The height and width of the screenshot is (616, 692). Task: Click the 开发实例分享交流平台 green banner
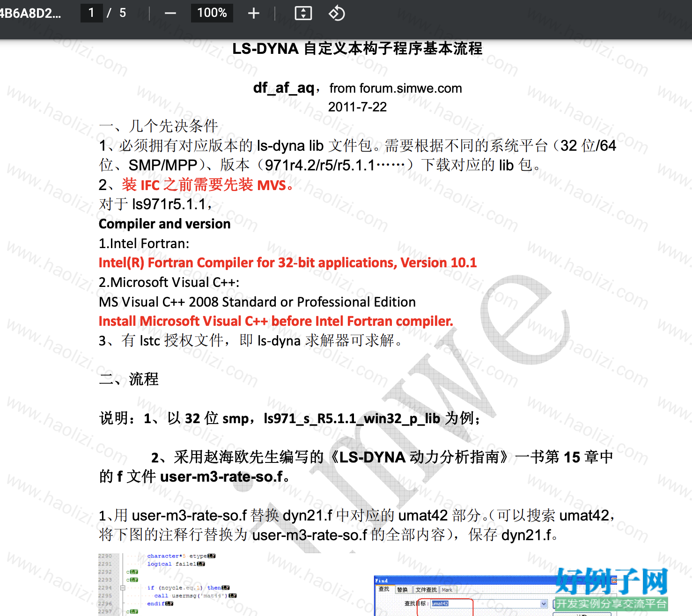tap(611, 604)
